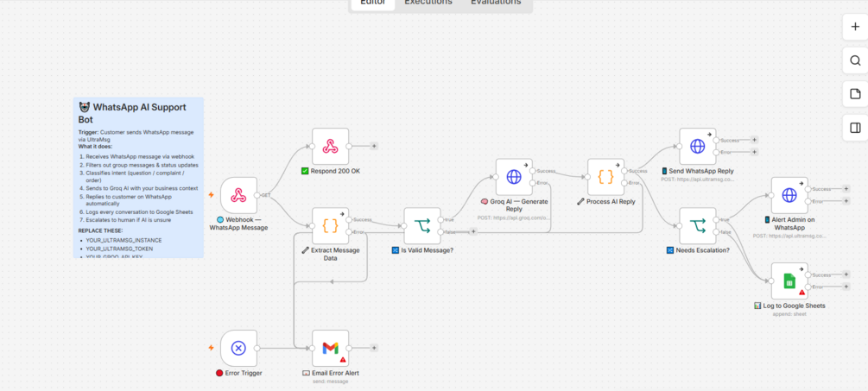This screenshot has height=391, width=868.
Task: Add node on Is Valid Message false branch
Action: [472, 231]
